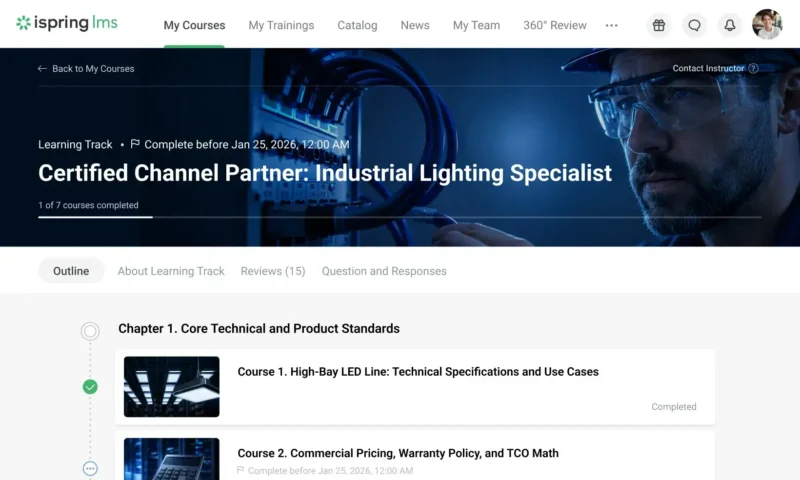Click the flag icon under Course 2 title
The height and width of the screenshot is (480, 800).
[x=240, y=470]
